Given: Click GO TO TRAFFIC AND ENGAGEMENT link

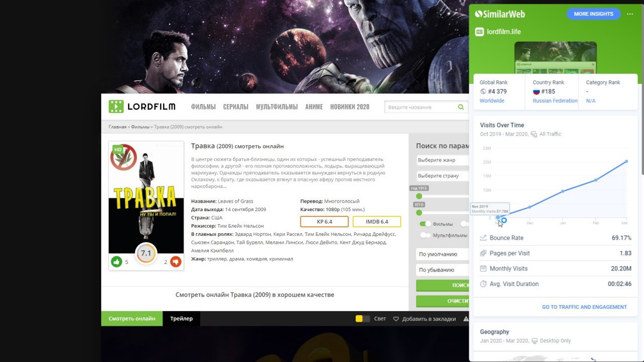Looking at the screenshot, I should [584, 307].
